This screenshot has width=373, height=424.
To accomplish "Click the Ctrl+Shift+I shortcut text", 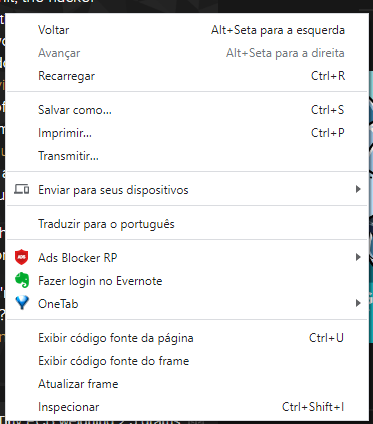I will click(x=313, y=407).
